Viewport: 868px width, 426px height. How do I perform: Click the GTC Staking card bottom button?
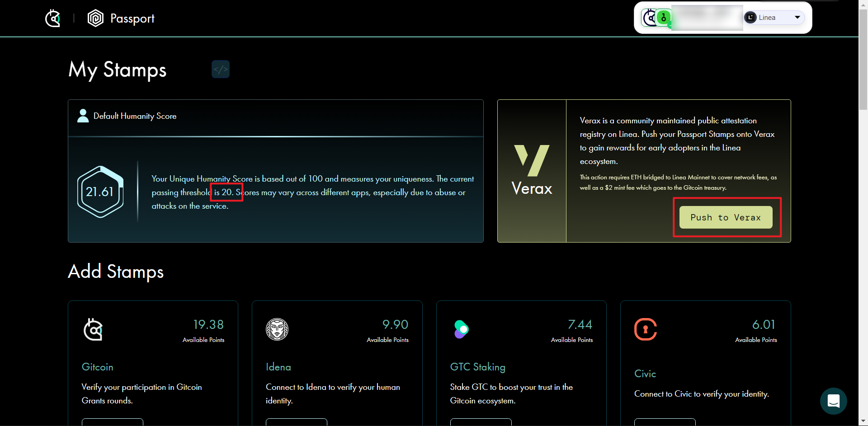tap(481, 422)
